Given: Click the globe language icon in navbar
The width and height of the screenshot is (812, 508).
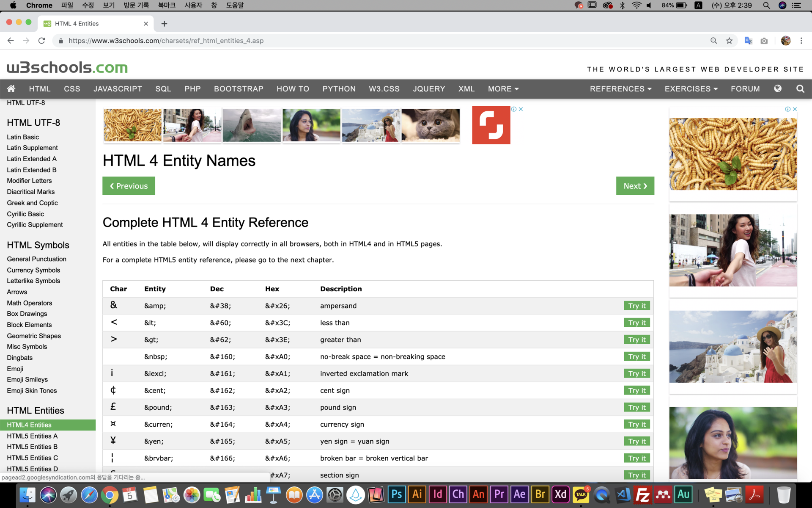Looking at the screenshot, I should pos(777,89).
